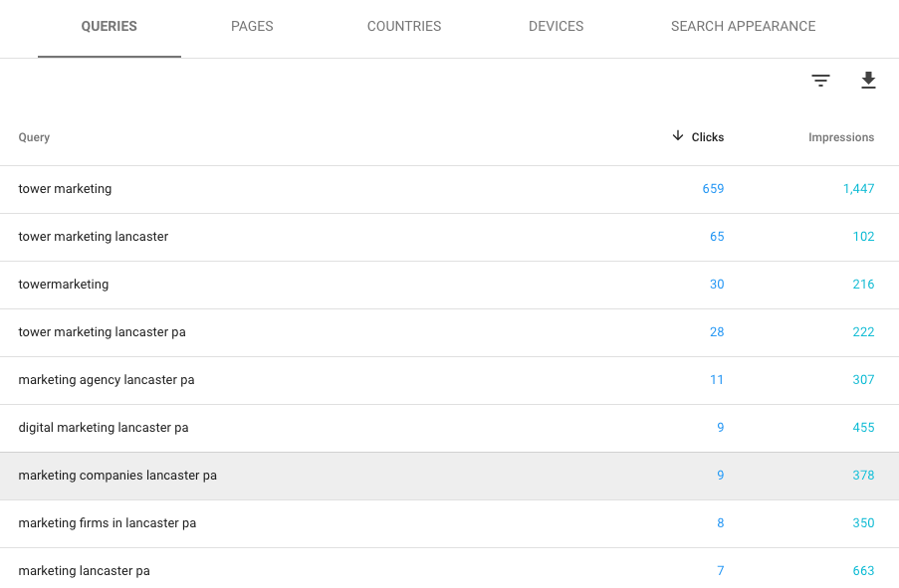Viewport: 899px width, 588px height.
Task: Click the 222 impressions value
Action: [x=863, y=332]
